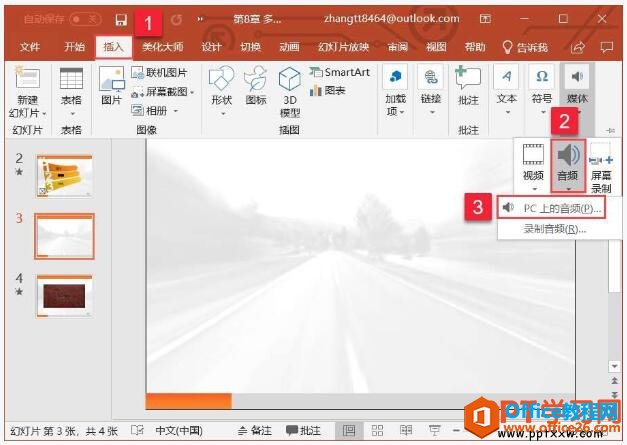Choose 录制音频(R)... menu item
Screen dimensions: 627x445
[554, 229]
